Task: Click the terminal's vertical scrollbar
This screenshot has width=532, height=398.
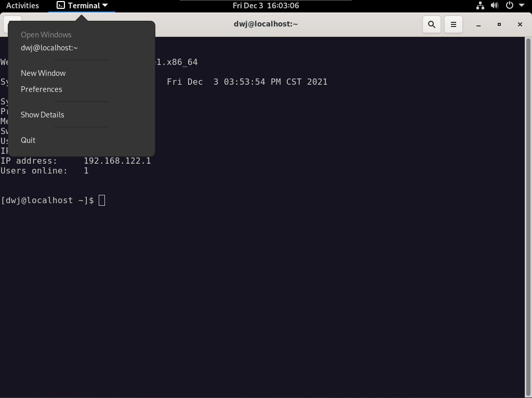Action: [528, 208]
